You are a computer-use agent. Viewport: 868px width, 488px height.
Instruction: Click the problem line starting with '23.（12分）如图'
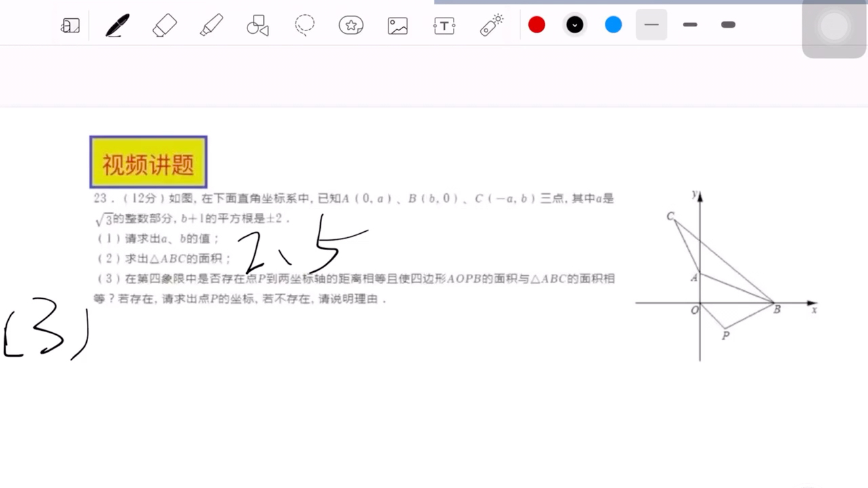[x=353, y=199]
